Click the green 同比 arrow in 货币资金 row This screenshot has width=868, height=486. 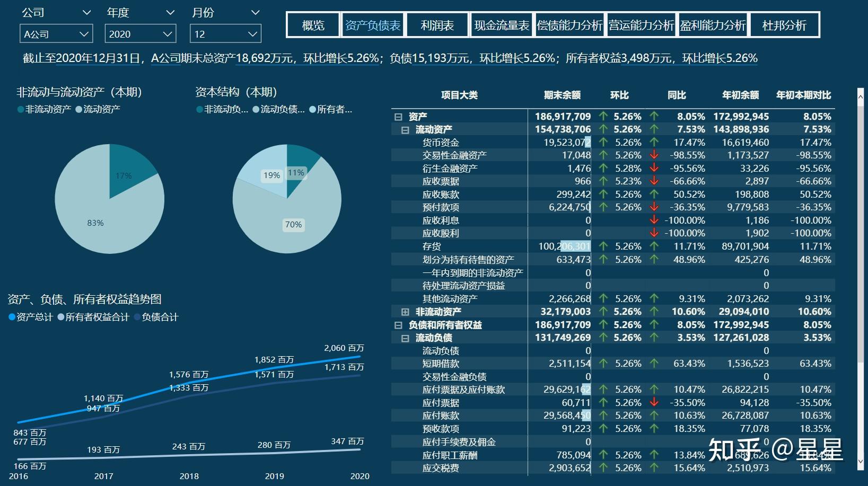[654, 142]
